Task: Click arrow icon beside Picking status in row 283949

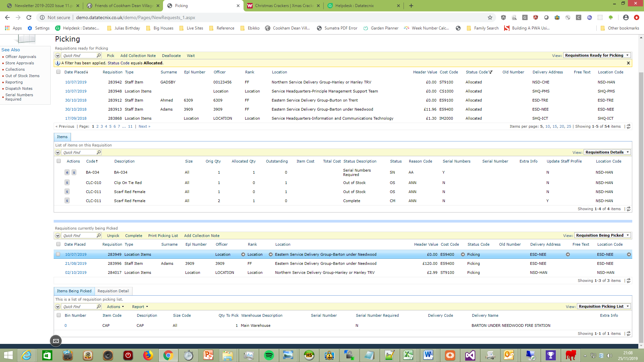Action: [x=463, y=254]
